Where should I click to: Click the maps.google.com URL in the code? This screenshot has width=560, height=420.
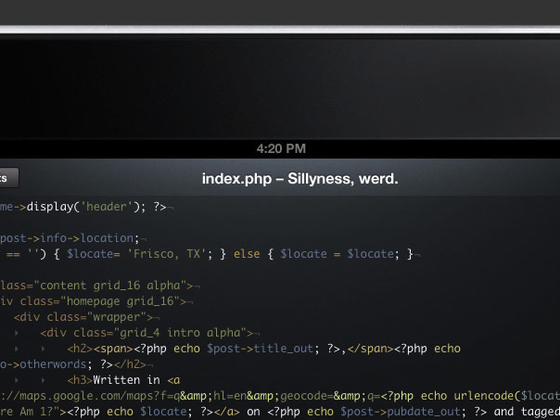pyautogui.click(x=191, y=396)
